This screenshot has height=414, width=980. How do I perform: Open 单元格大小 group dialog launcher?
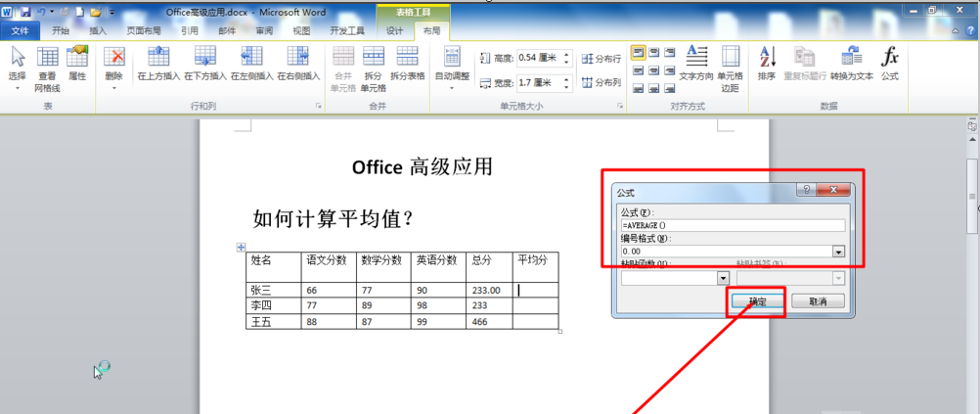620,107
